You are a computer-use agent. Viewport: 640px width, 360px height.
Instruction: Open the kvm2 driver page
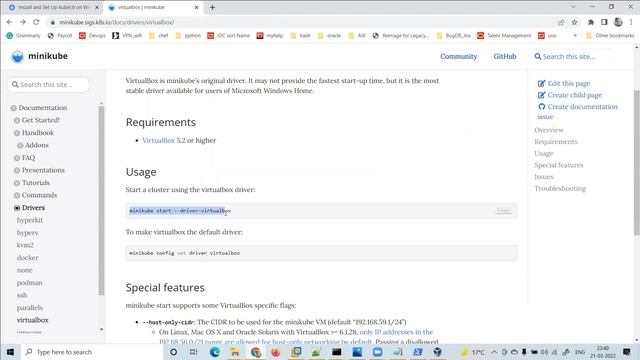pos(25,245)
